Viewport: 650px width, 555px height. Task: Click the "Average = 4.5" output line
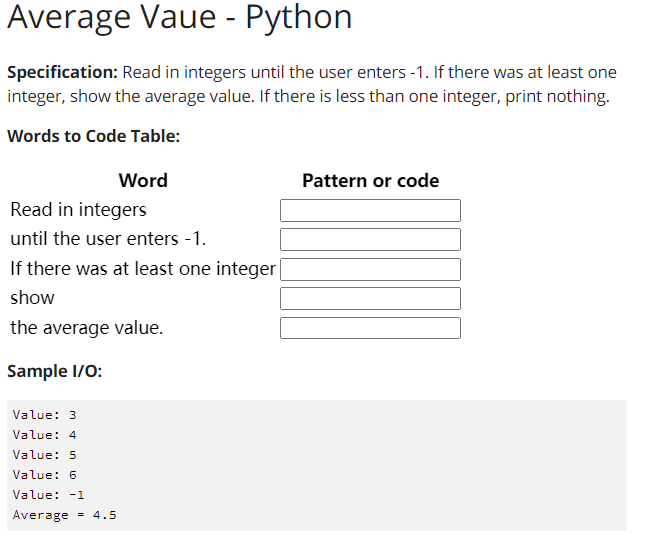(64, 515)
